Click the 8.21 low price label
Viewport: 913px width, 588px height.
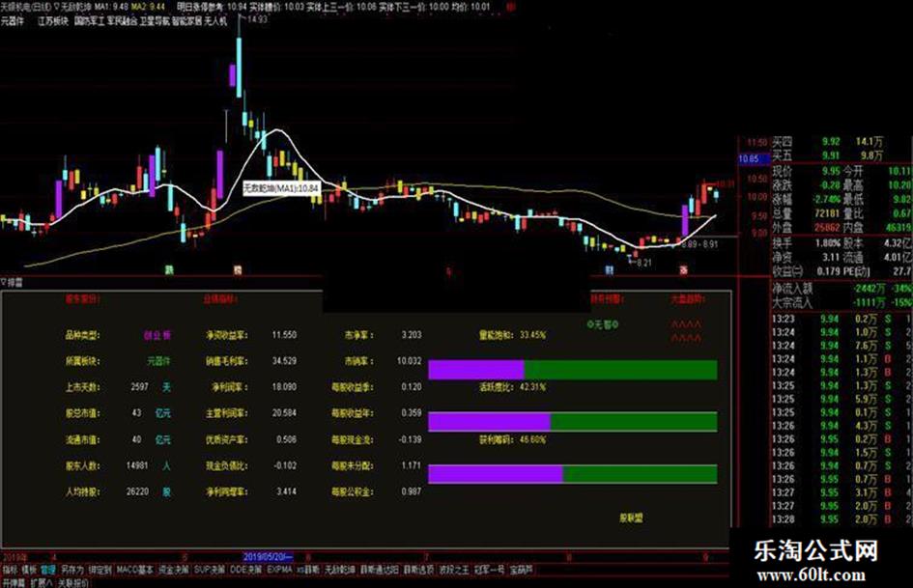(643, 264)
